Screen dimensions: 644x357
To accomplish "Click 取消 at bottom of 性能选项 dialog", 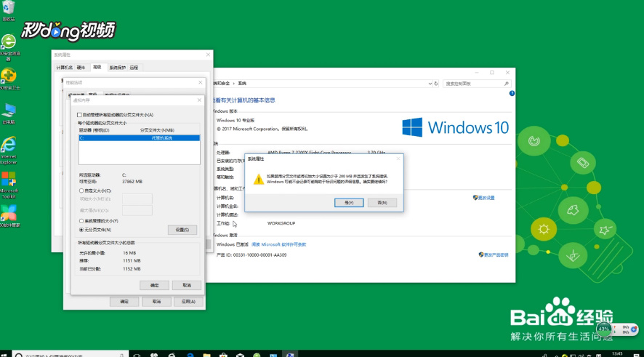I will click(x=156, y=302).
